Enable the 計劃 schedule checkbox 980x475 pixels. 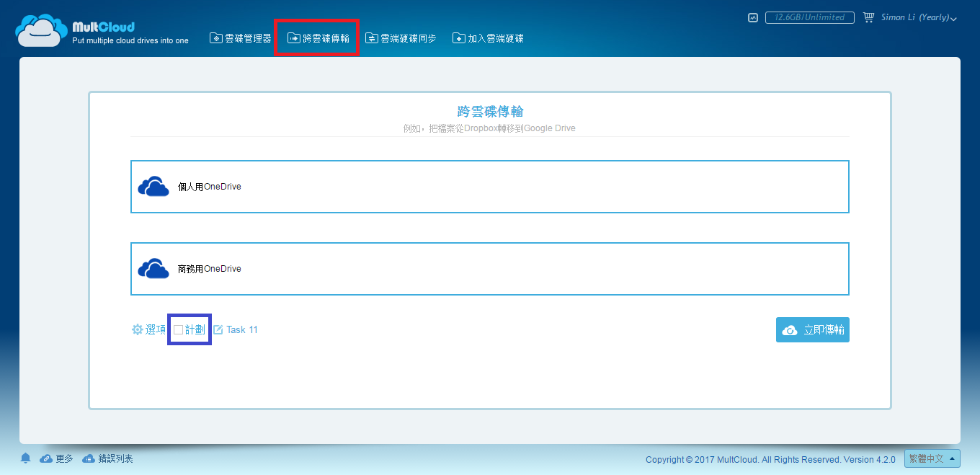point(179,330)
